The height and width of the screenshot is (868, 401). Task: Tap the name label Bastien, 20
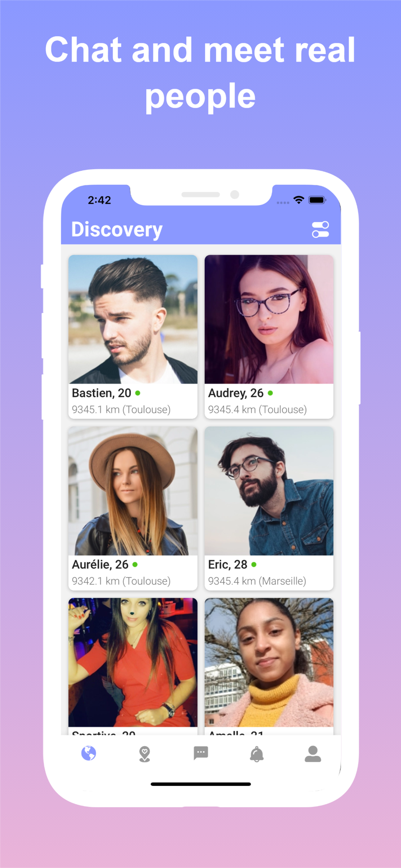pos(102,393)
